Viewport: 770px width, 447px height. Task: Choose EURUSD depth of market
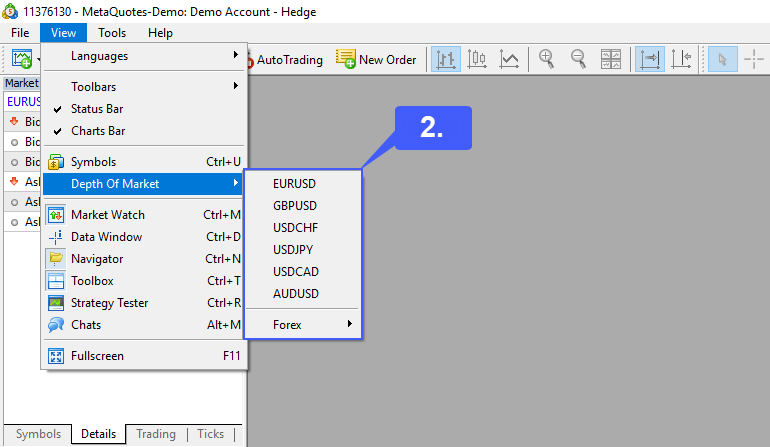303,184
